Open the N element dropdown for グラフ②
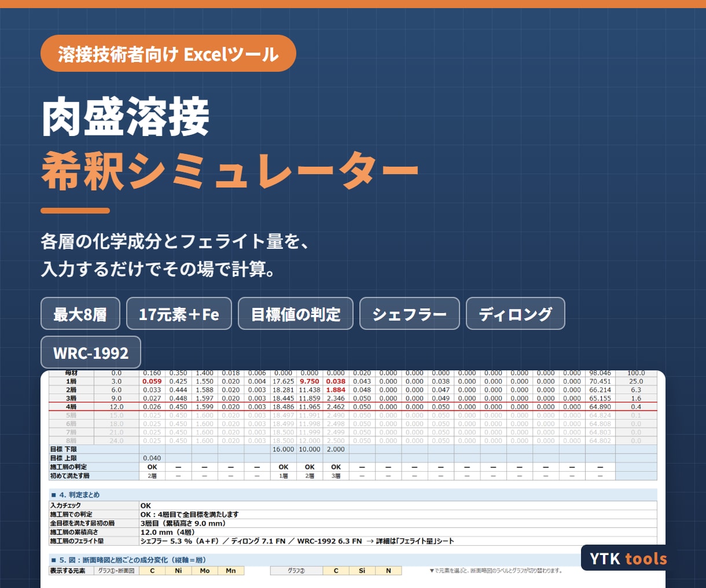 pos(388,571)
